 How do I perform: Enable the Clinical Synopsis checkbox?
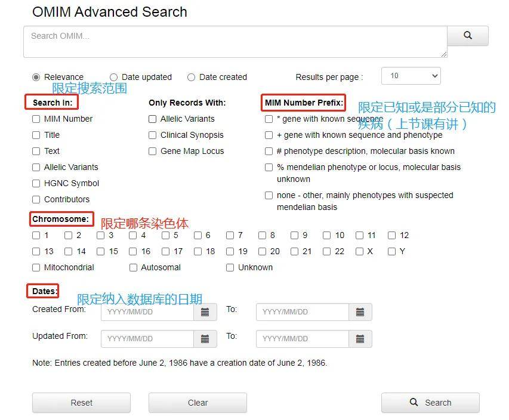(153, 135)
